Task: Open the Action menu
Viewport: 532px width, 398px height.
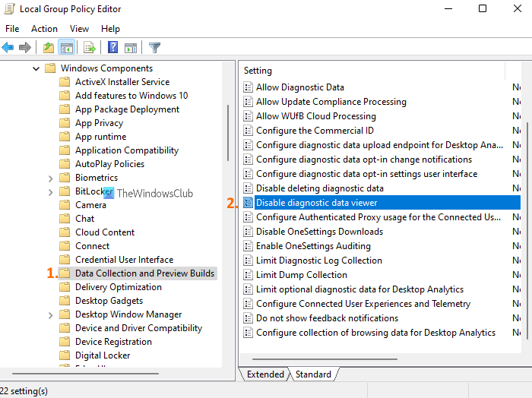Action: (44, 29)
